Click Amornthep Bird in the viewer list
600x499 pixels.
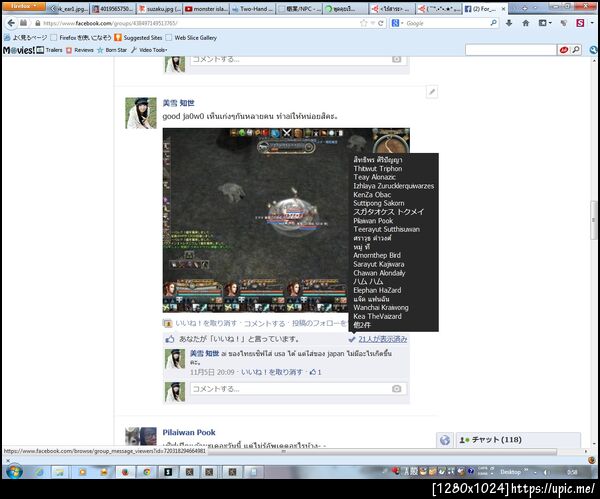(x=377, y=255)
